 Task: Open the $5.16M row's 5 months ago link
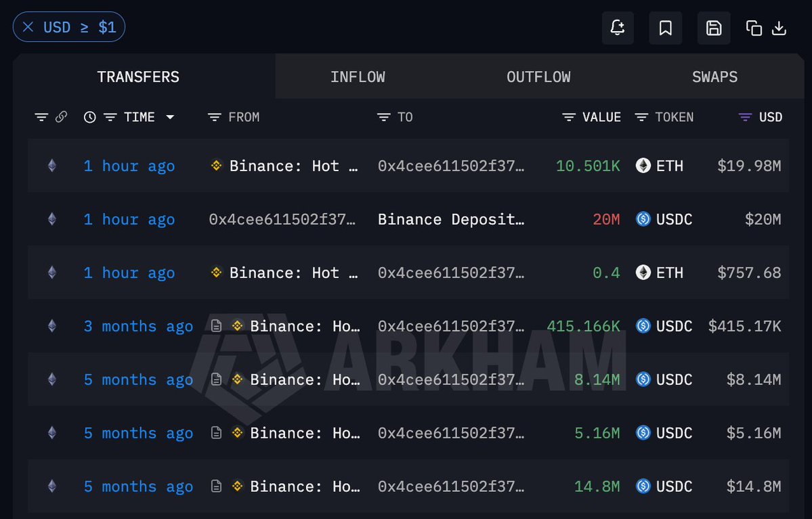pos(138,433)
